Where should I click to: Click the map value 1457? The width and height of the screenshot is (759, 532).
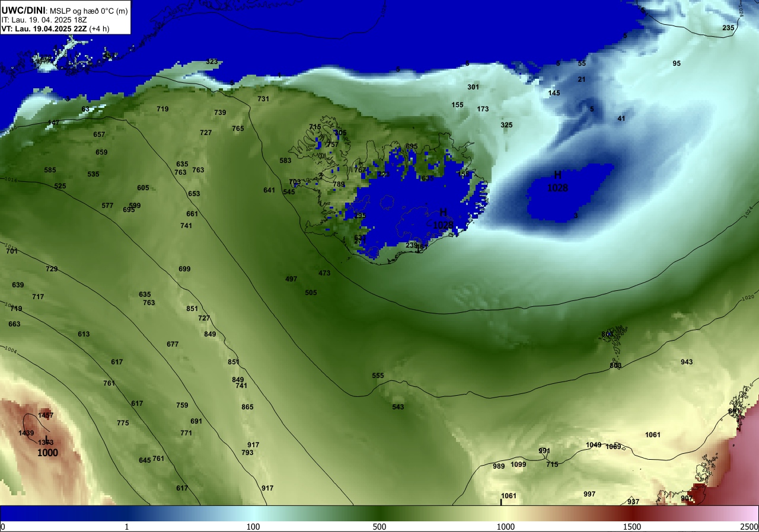(x=46, y=416)
